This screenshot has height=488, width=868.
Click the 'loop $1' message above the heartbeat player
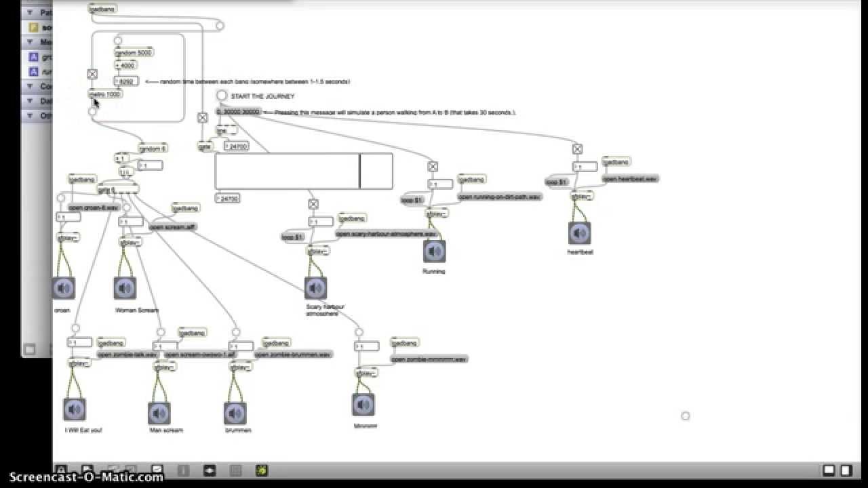coord(557,182)
